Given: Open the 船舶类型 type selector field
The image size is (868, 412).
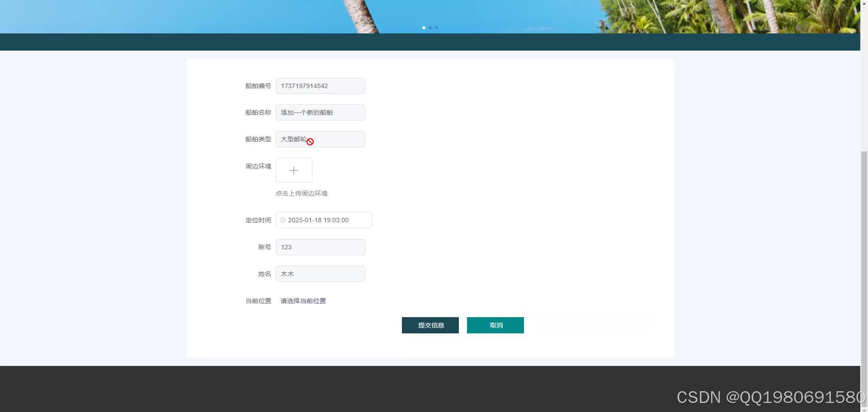Looking at the screenshot, I should pos(320,139).
